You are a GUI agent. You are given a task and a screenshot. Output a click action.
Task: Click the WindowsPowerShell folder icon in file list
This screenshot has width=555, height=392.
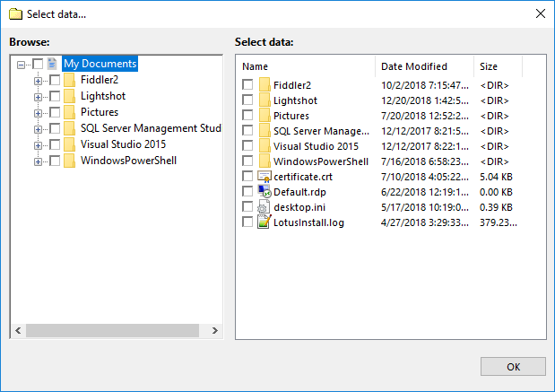click(264, 161)
